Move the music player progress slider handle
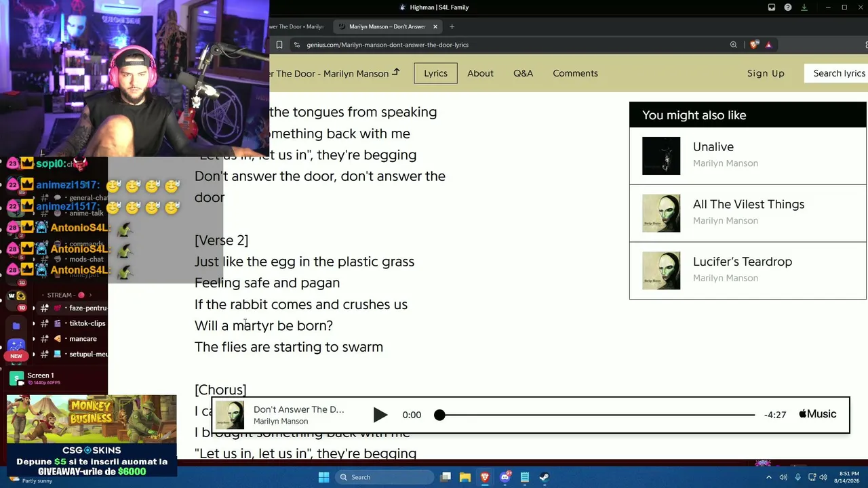This screenshot has height=488, width=868. [x=439, y=415]
